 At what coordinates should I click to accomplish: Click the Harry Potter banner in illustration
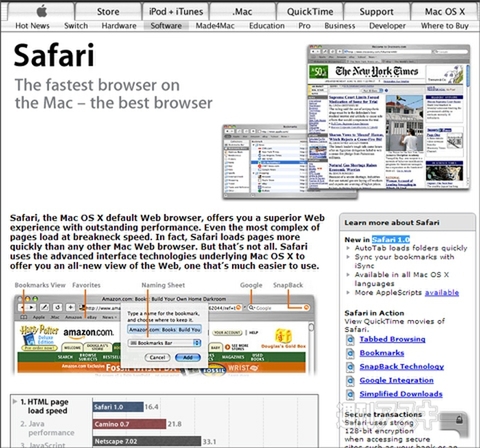39,338
